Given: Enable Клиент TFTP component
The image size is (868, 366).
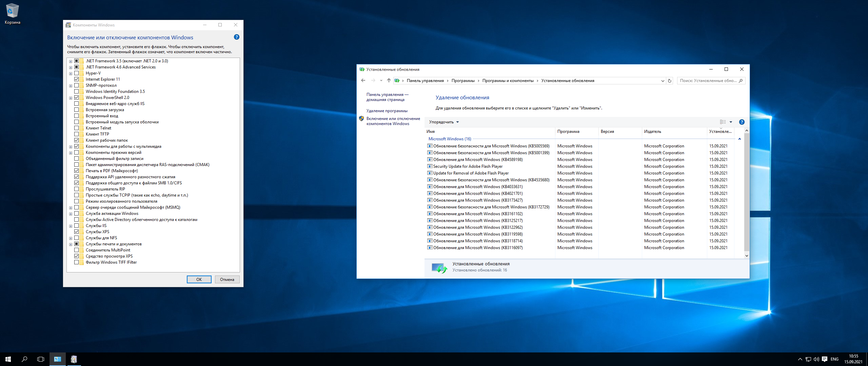Looking at the screenshot, I should (77, 134).
